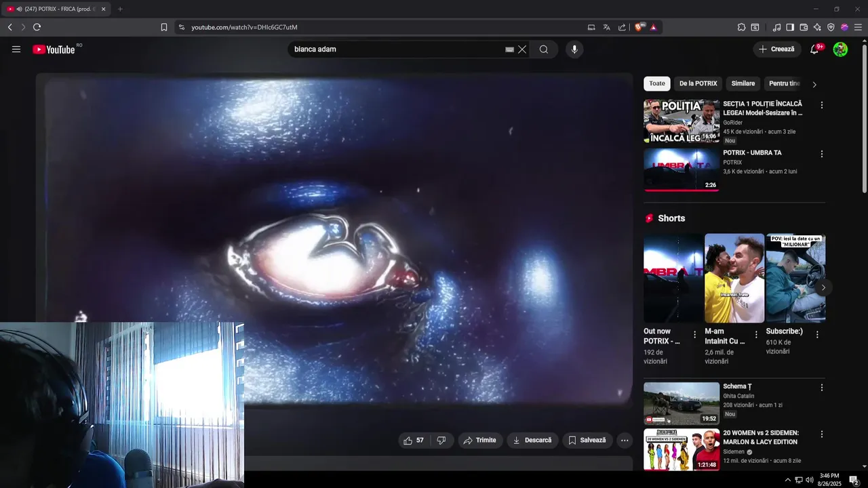Open the YouTube hamburger guide menu
868x488 pixels.
16,49
